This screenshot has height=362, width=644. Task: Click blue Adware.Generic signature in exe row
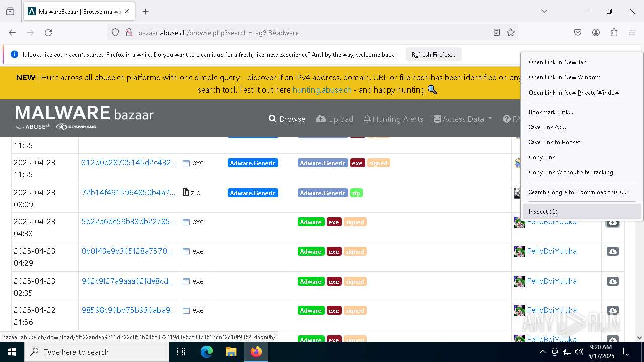click(253, 163)
